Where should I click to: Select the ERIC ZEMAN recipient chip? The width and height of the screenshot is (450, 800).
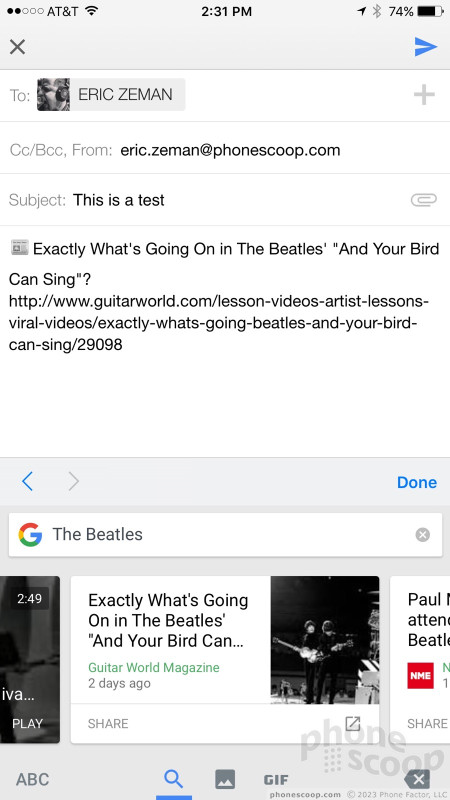pyautogui.click(x=111, y=94)
